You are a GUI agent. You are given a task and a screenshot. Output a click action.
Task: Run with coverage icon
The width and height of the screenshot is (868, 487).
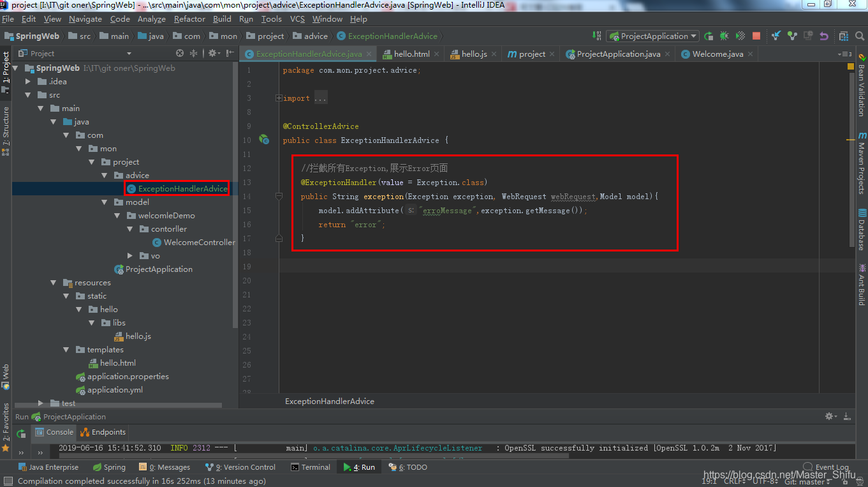coord(740,36)
